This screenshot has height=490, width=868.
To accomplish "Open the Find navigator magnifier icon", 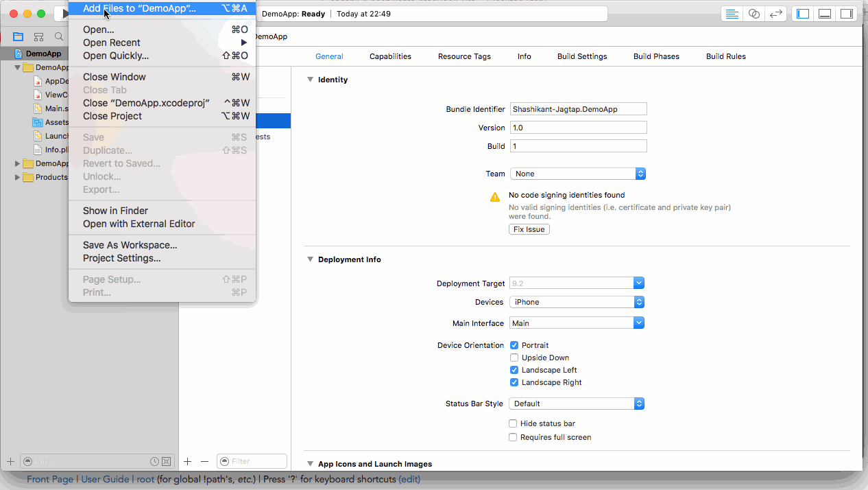I will point(59,36).
